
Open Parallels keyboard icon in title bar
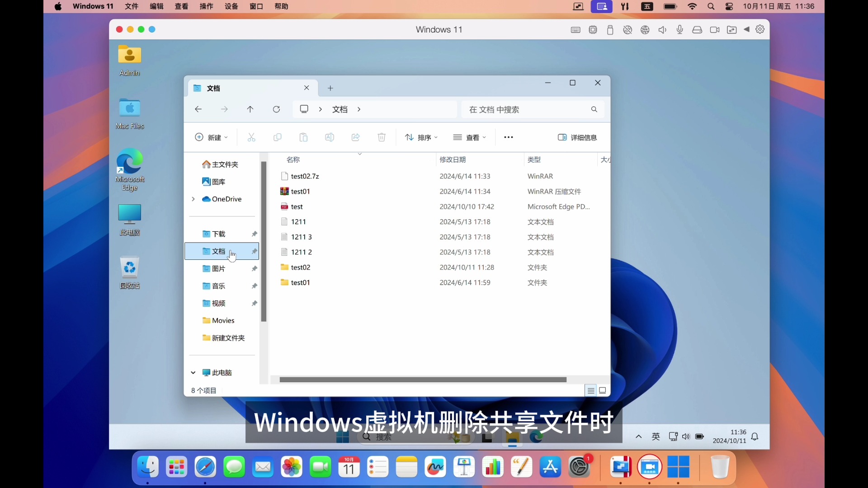click(576, 30)
